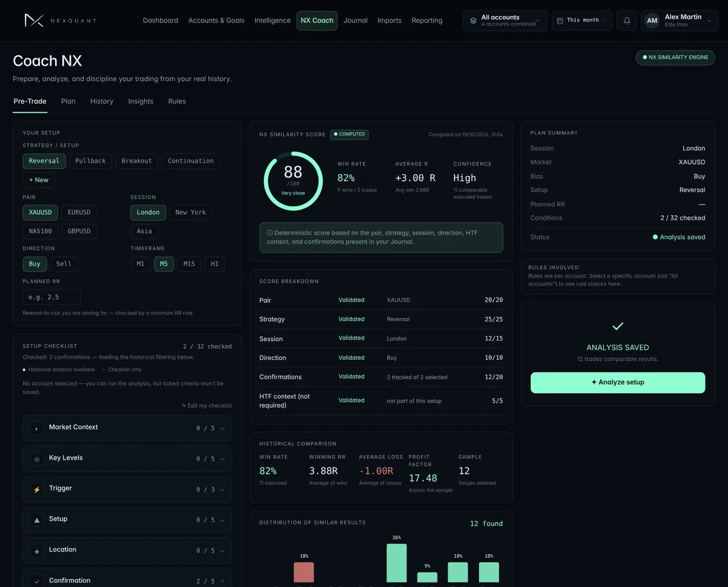The height and width of the screenshot is (587, 728).
Task: Expand the Market Context checklist
Action: click(127, 428)
